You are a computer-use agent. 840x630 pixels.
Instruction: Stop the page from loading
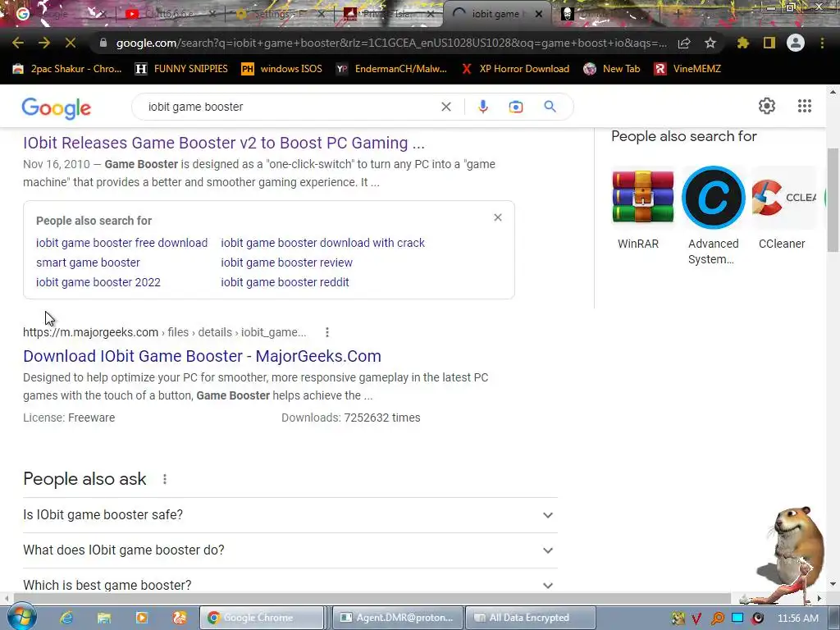point(71,43)
